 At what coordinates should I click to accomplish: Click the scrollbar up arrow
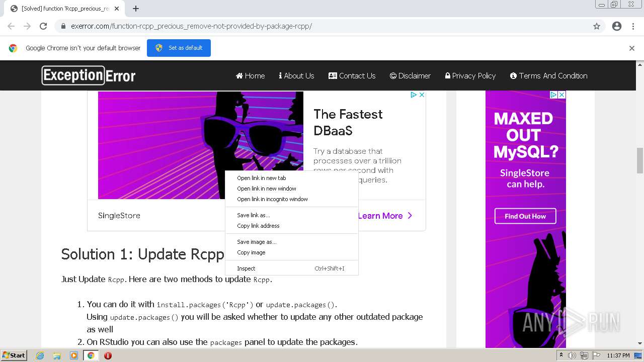pos(640,64)
